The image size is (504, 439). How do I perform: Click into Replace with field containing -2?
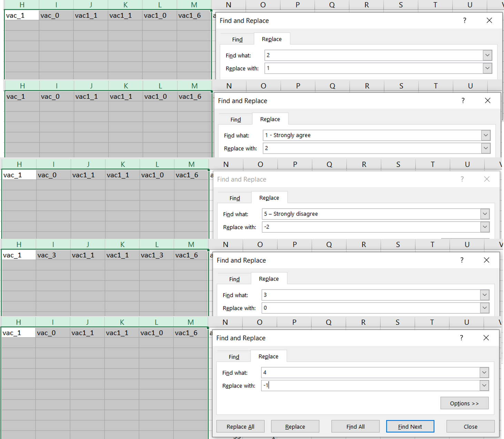coord(371,227)
